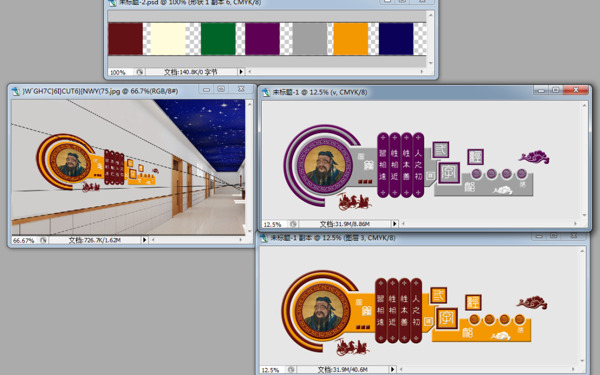
Task: Click the status icon next to 12.5% in the purple design window
Action: [x=293, y=224]
